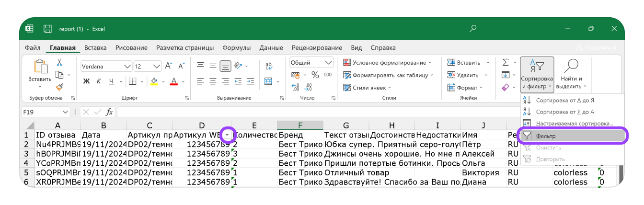Viewport: 644px width, 205px height.
Task: Click the Cut scissors icon
Action: tap(59, 63)
